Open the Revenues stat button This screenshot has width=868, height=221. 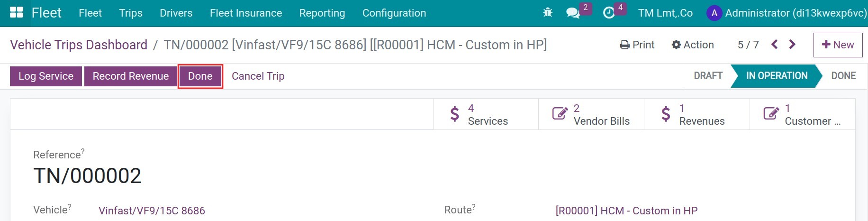(x=697, y=114)
